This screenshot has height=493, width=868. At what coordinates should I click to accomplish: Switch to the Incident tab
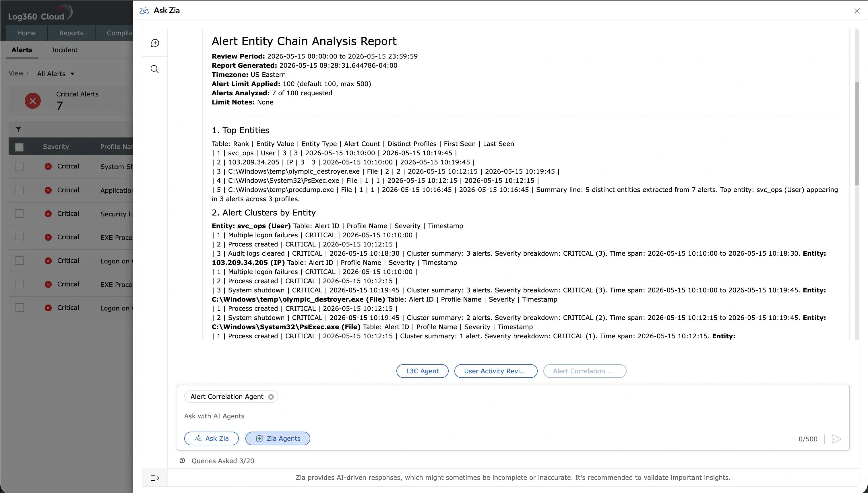pos(65,50)
